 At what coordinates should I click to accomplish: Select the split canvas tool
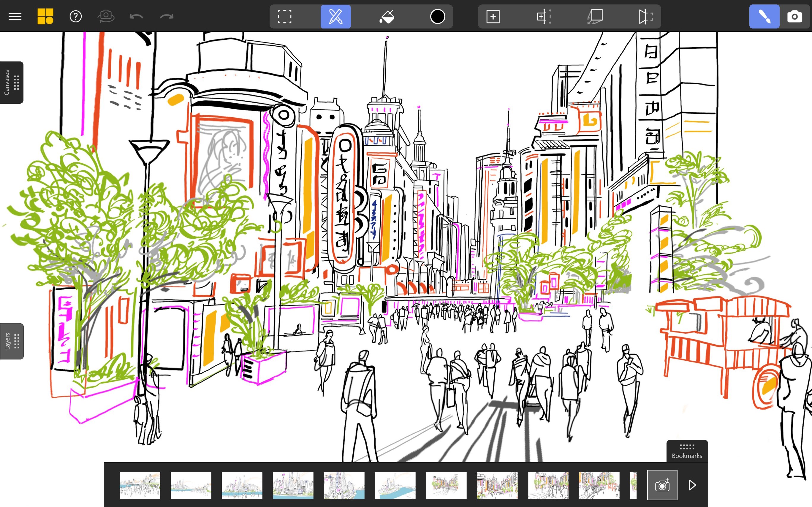544,16
